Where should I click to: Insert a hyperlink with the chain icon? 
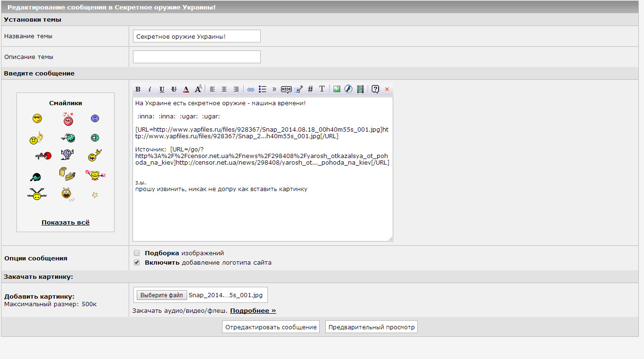coord(251,89)
